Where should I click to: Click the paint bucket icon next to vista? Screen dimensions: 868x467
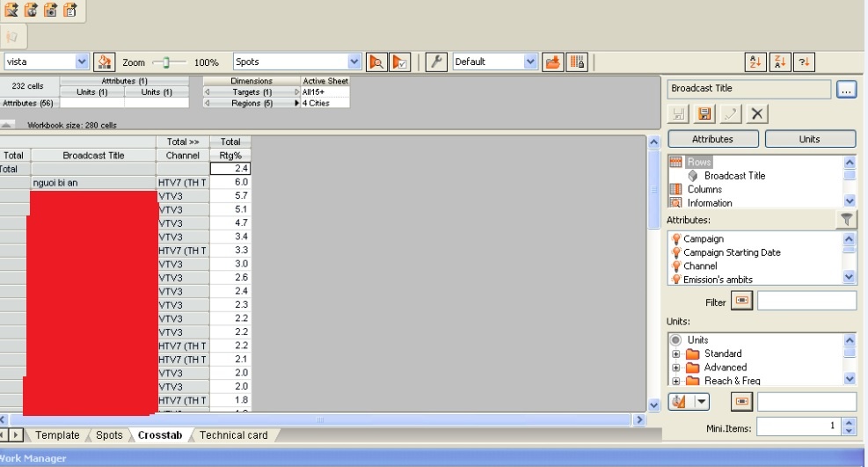[104, 62]
